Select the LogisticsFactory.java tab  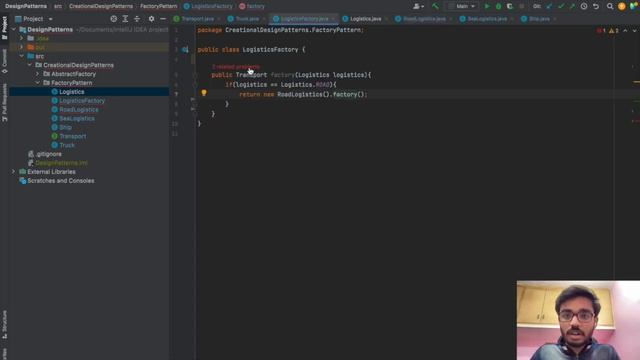point(304,19)
